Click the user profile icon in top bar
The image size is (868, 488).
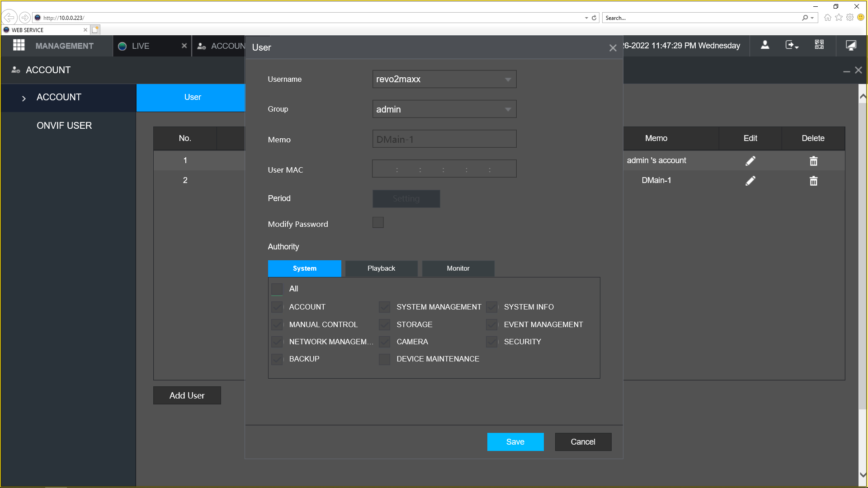(765, 45)
